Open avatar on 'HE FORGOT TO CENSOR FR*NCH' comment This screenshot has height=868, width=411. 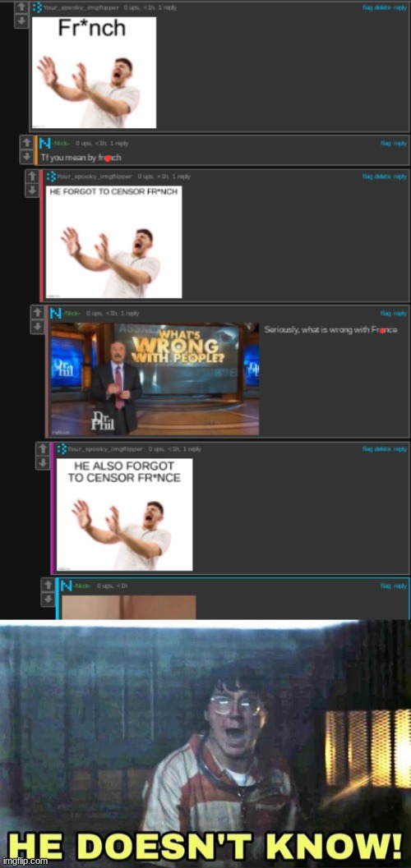pyautogui.click(x=51, y=177)
